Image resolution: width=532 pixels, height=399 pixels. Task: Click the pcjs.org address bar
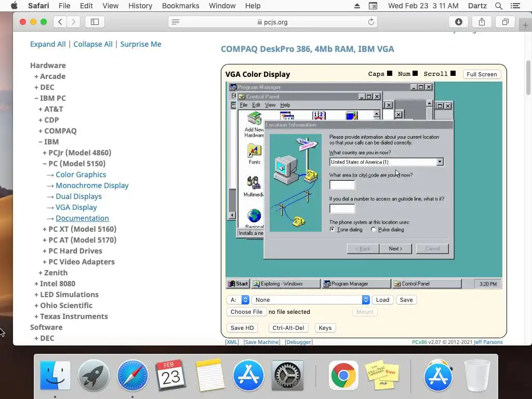(272, 22)
